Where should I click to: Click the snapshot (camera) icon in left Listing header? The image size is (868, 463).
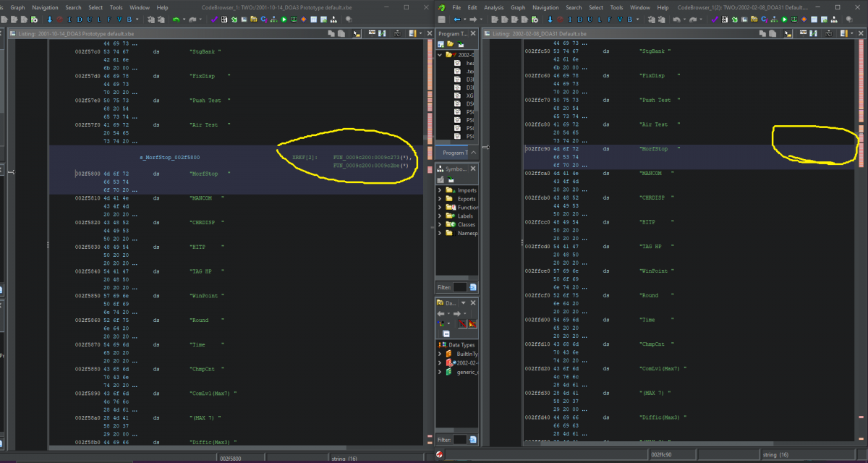coord(397,33)
